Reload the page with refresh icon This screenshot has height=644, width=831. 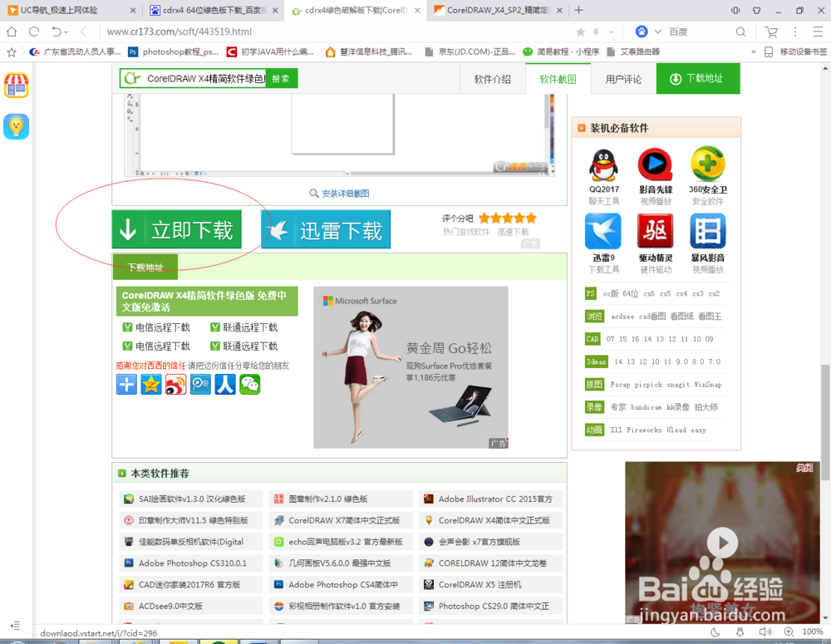34,32
